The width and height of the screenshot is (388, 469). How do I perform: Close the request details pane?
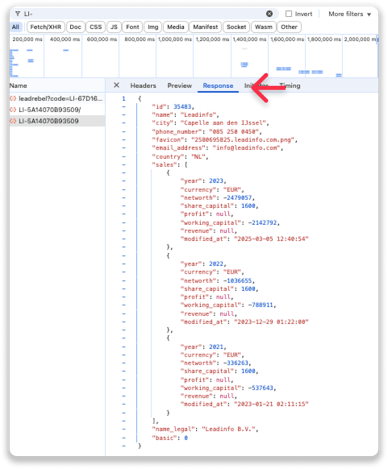(x=116, y=85)
